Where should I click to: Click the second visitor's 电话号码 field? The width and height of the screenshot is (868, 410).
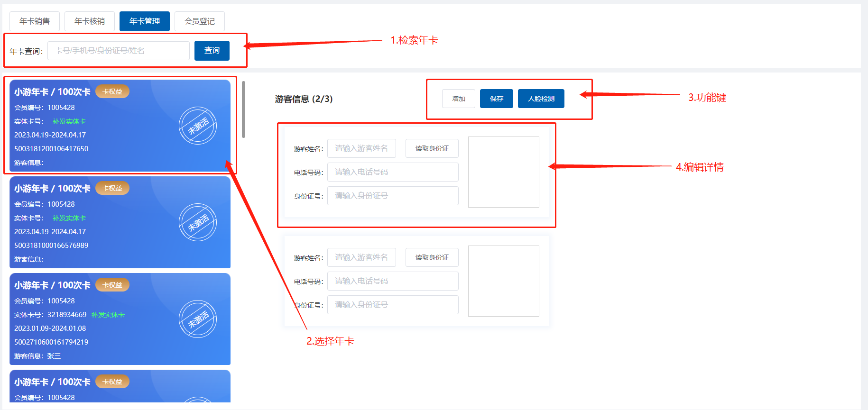[x=393, y=281]
